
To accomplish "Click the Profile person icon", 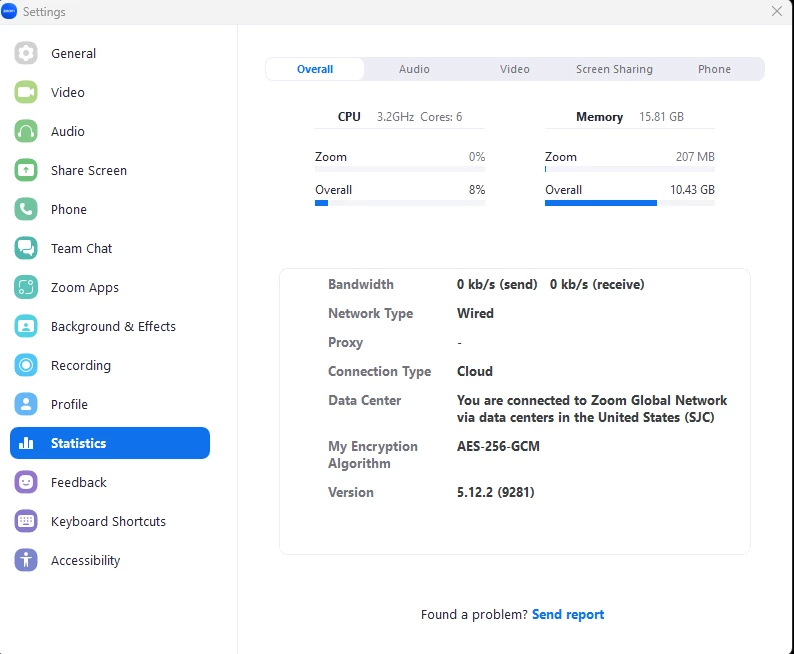I will [26, 404].
